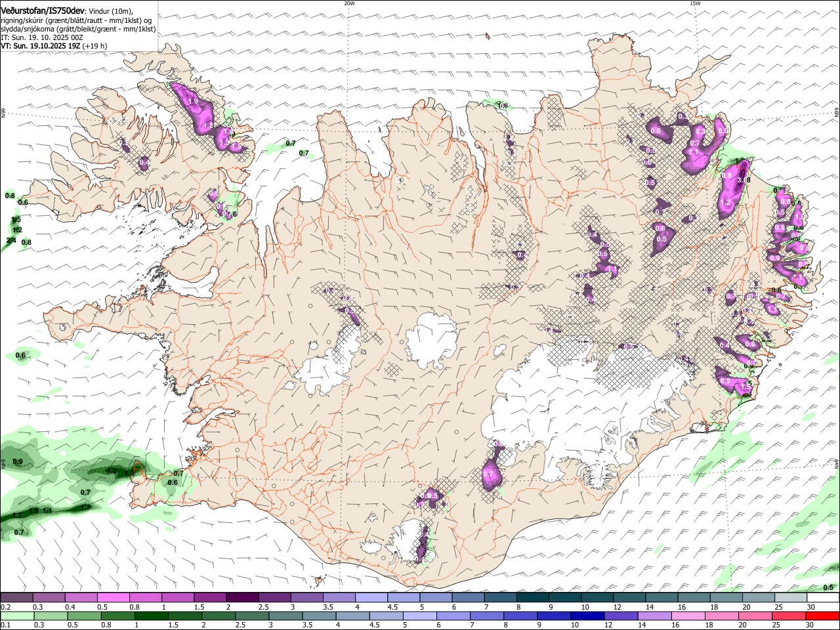
Task: Pick the medium green 0.5 swatch in bottom legend row
Action: [85, 616]
